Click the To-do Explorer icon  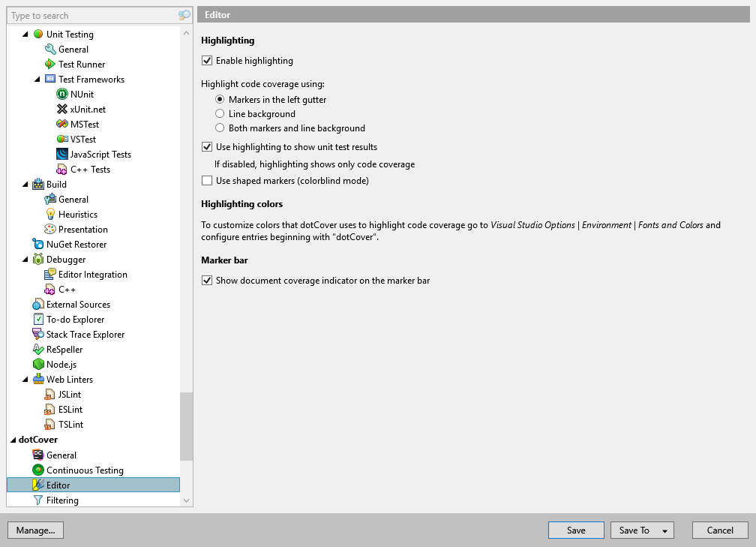point(38,320)
